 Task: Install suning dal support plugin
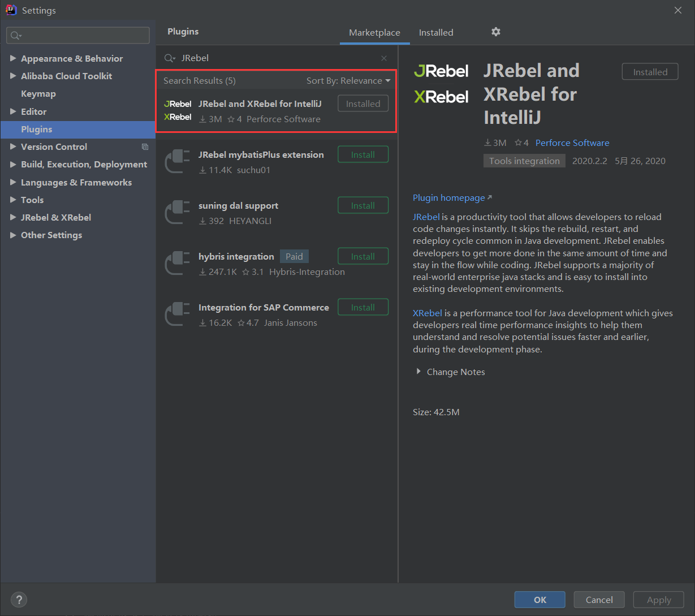(x=363, y=205)
